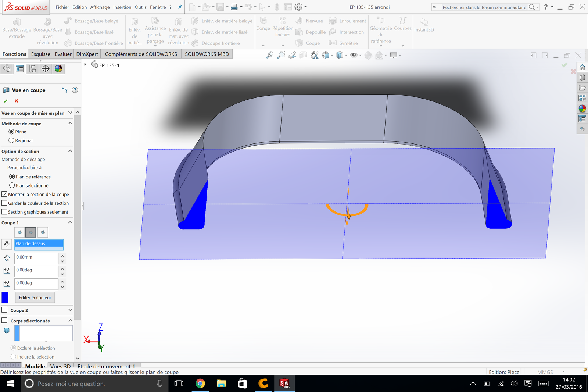The image size is (588, 392).
Task: Expand the Coupe 2 section
Action: point(70,310)
